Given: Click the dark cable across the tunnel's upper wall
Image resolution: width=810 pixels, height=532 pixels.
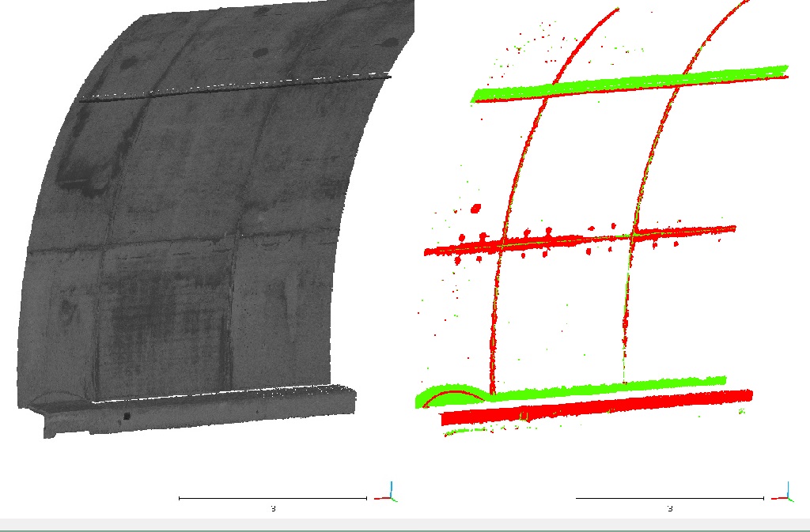Looking at the screenshot, I should [x=237, y=85].
